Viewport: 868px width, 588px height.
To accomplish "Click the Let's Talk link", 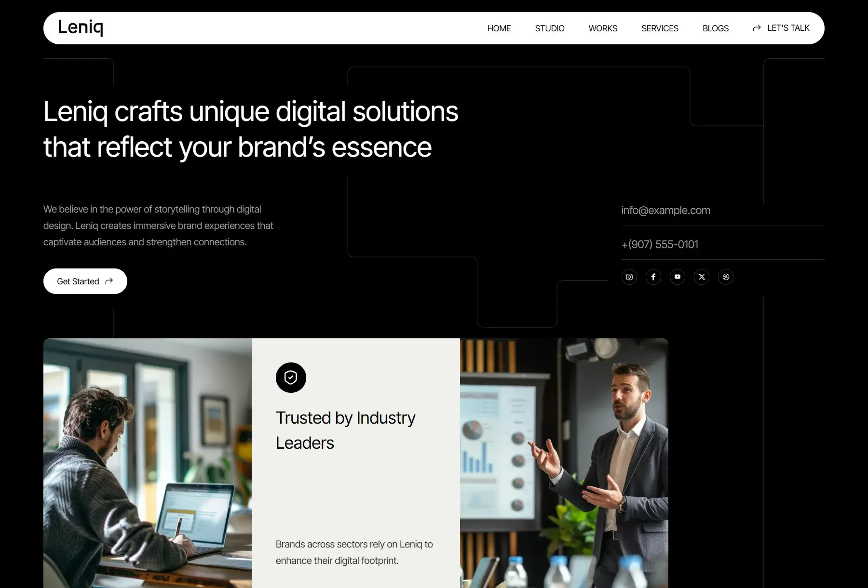I will (781, 28).
